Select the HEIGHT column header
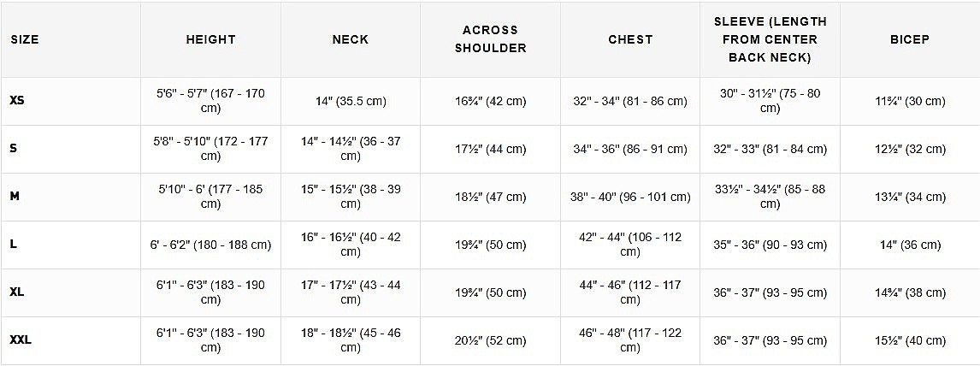The image size is (980, 366). click(210, 39)
